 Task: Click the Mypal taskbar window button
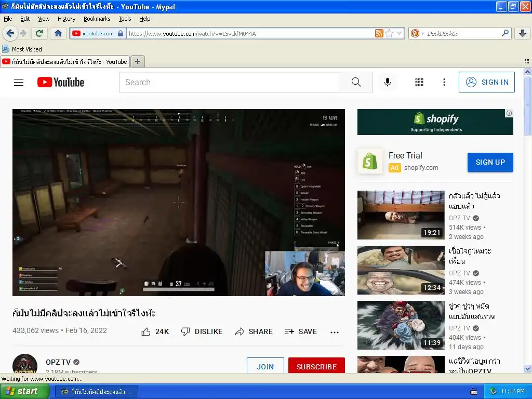97,392
